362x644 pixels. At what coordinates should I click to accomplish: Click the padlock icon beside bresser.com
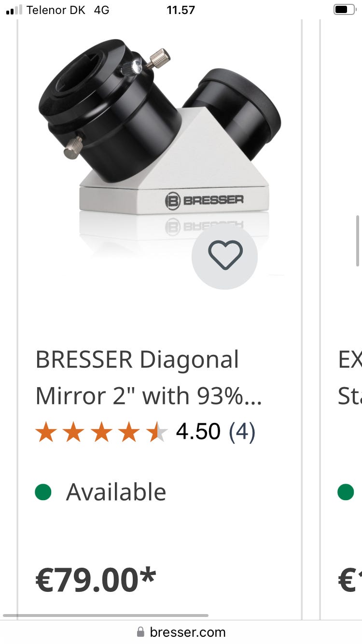pyautogui.click(x=140, y=631)
